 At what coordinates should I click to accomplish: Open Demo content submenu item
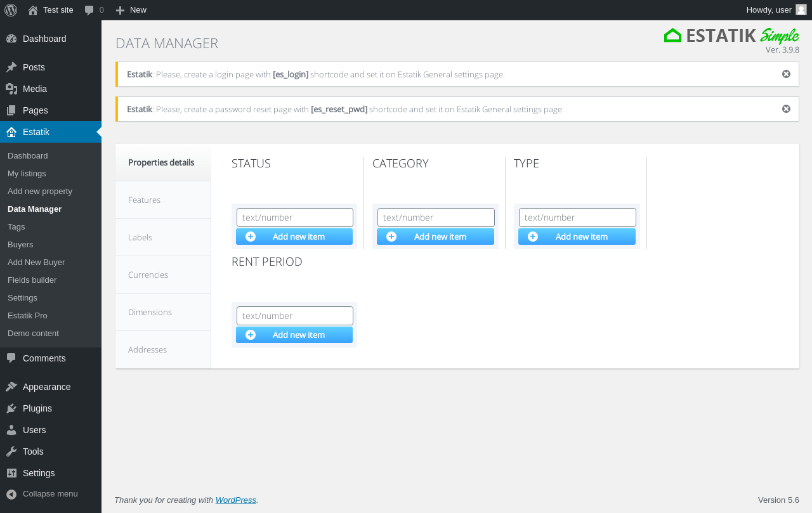pyautogui.click(x=51, y=334)
